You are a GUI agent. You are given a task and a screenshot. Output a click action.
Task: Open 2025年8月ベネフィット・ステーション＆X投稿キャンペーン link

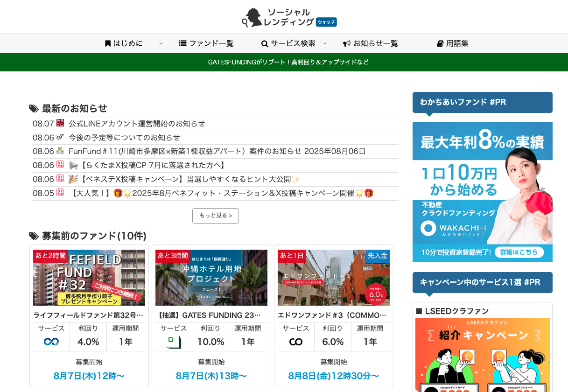tap(222, 193)
